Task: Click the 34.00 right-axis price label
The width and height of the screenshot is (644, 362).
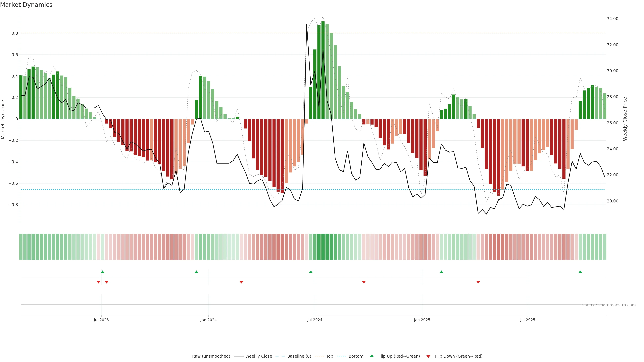Action: pyautogui.click(x=612, y=19)
